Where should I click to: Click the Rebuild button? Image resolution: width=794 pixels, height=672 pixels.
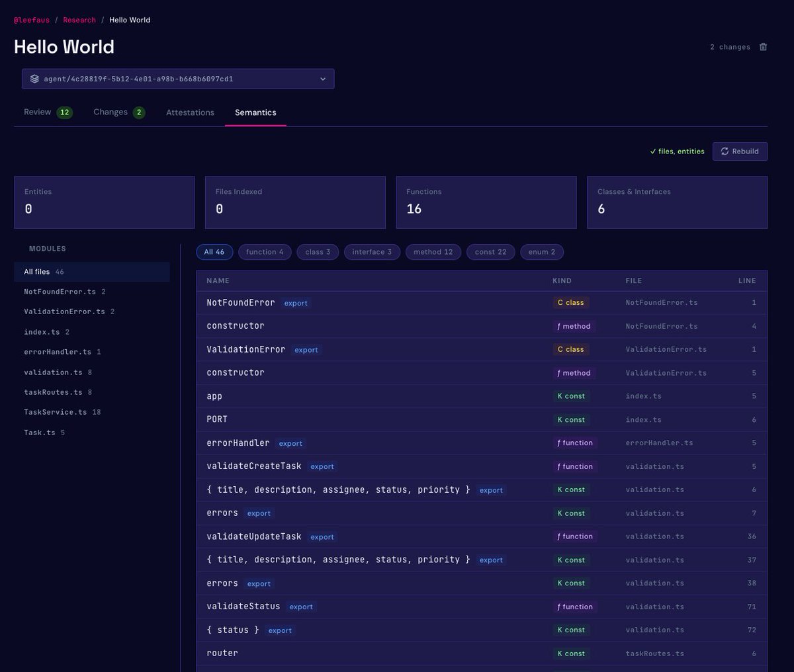(x=740, y=151)
